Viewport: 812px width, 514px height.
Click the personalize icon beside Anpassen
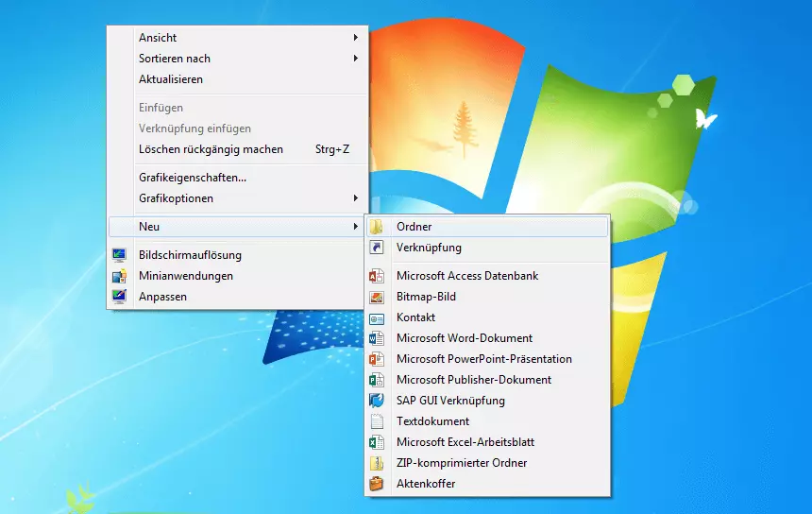pyautogui.click(x=119, y=297)
